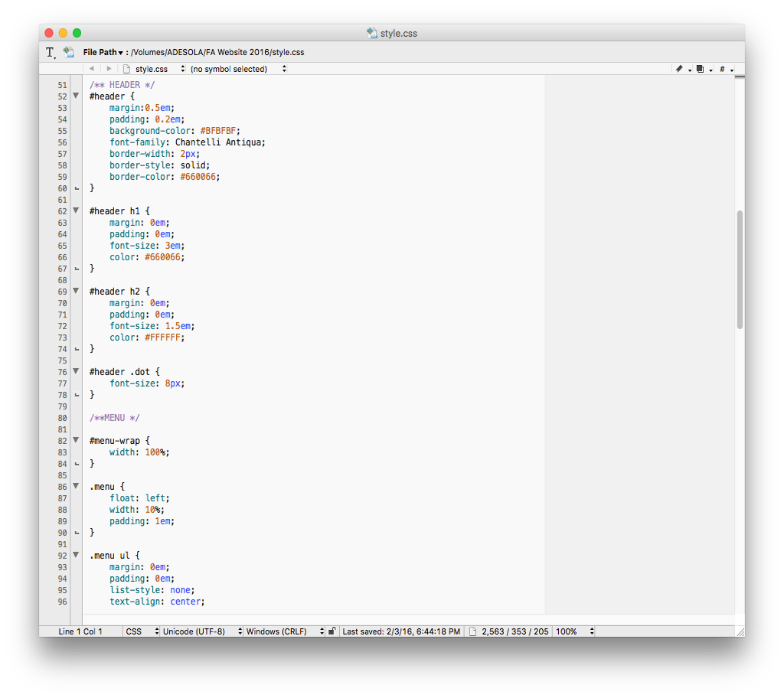Viewport: 784px width, 698px height.
Task: Click fold end marker on line 74
Action: (77, 349)
